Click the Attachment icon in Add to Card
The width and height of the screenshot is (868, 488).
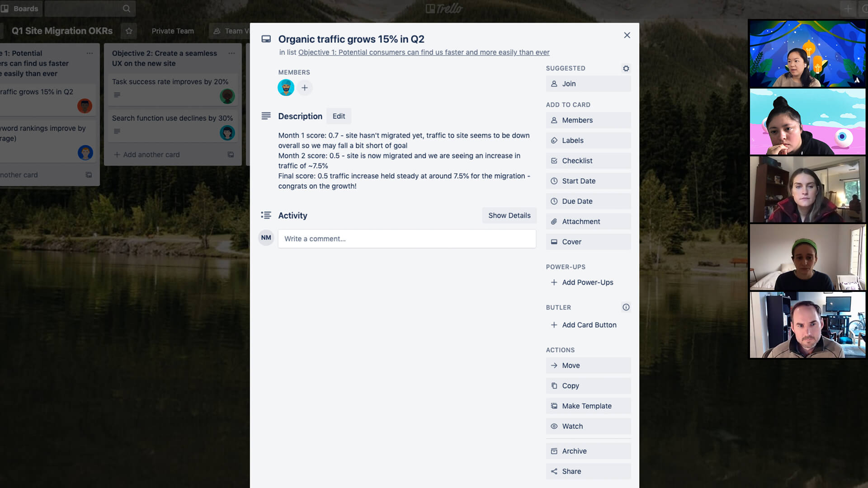pyautogui.click(x=553, y=221)
